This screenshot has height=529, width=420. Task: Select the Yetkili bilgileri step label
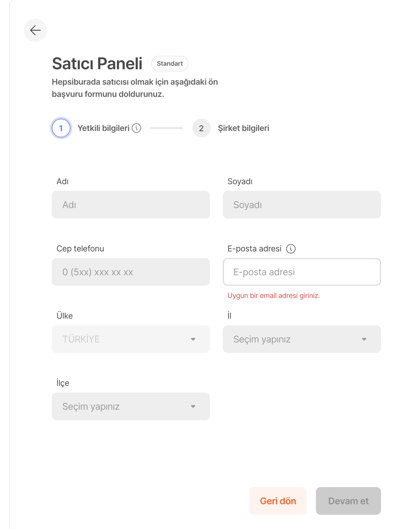pyautogui.click(x=103, y=128)
